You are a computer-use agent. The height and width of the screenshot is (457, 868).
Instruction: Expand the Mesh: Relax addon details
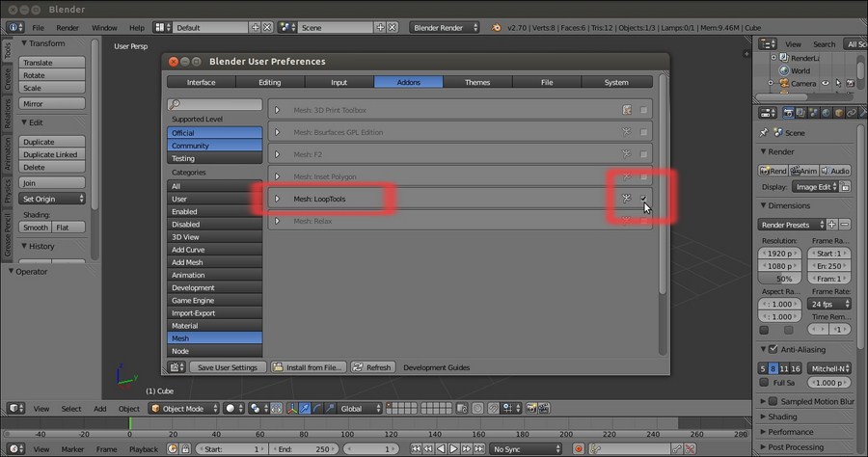coord(278,221)
